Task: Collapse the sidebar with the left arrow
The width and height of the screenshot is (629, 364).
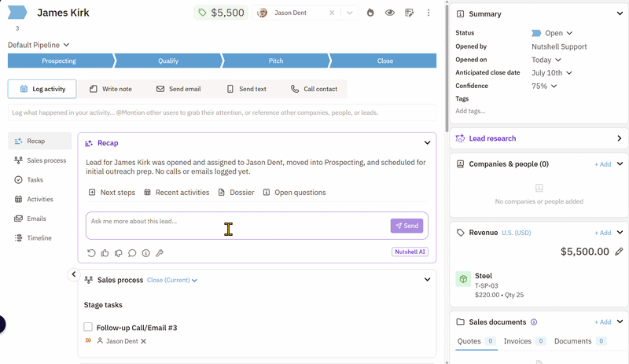Action: pyautogui.click(x=73, y=275)
